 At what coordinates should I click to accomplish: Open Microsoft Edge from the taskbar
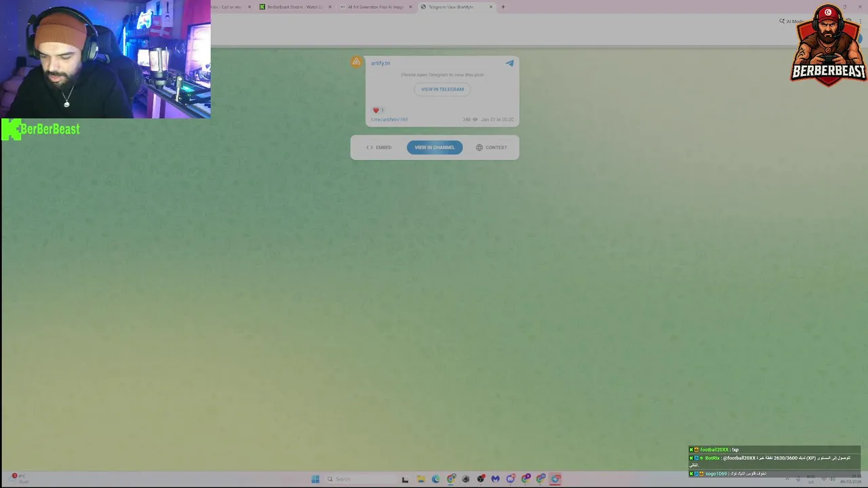[436, 479]
